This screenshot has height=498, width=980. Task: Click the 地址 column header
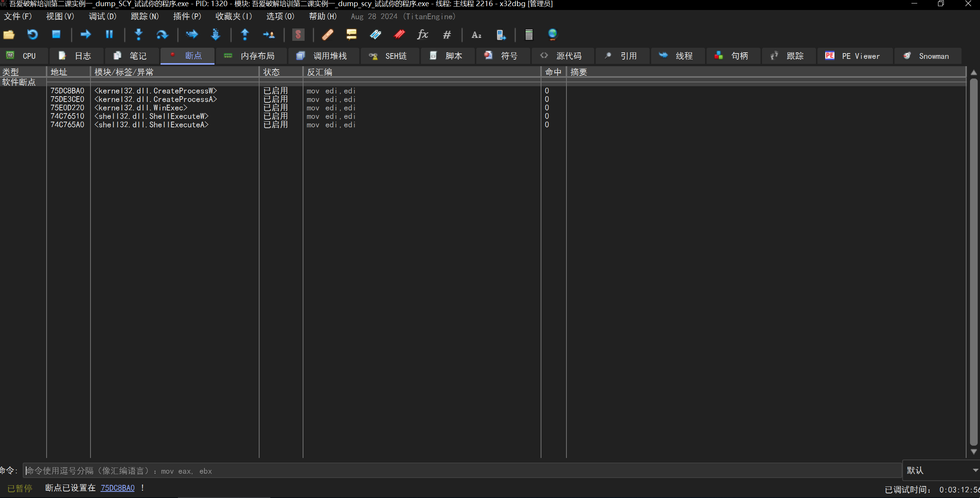69,72
